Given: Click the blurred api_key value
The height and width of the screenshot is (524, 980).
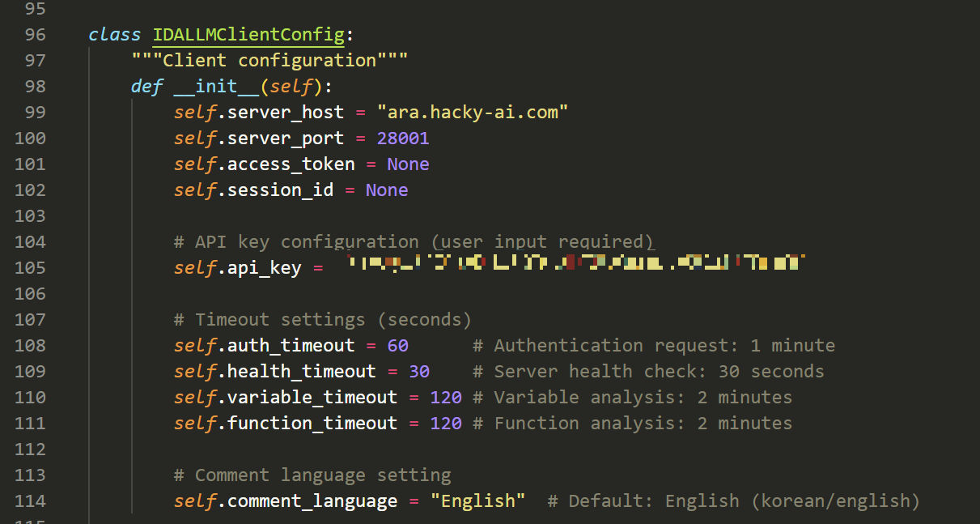Looking at the screenshot, I should [x=575, y=263].
